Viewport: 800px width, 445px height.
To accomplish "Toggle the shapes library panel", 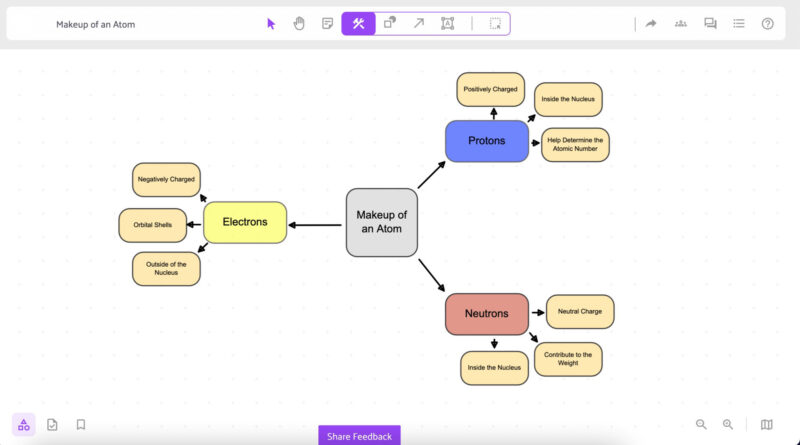I will point(24,424).
